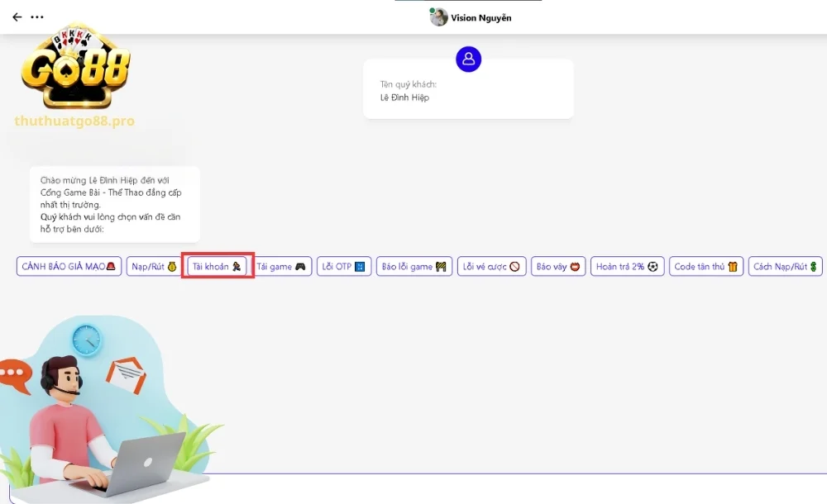Click the orange chat bubble icon
827x504 pixels.
point(12,373)
